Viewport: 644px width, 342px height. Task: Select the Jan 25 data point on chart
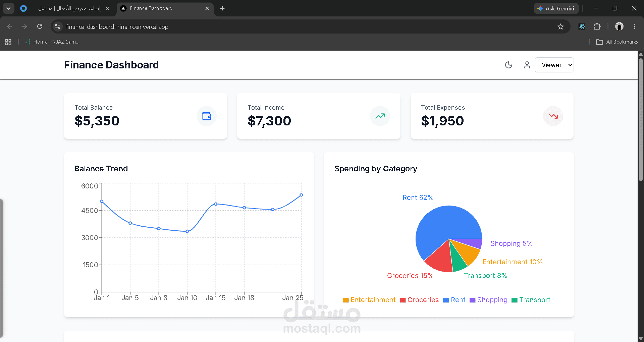301,195
